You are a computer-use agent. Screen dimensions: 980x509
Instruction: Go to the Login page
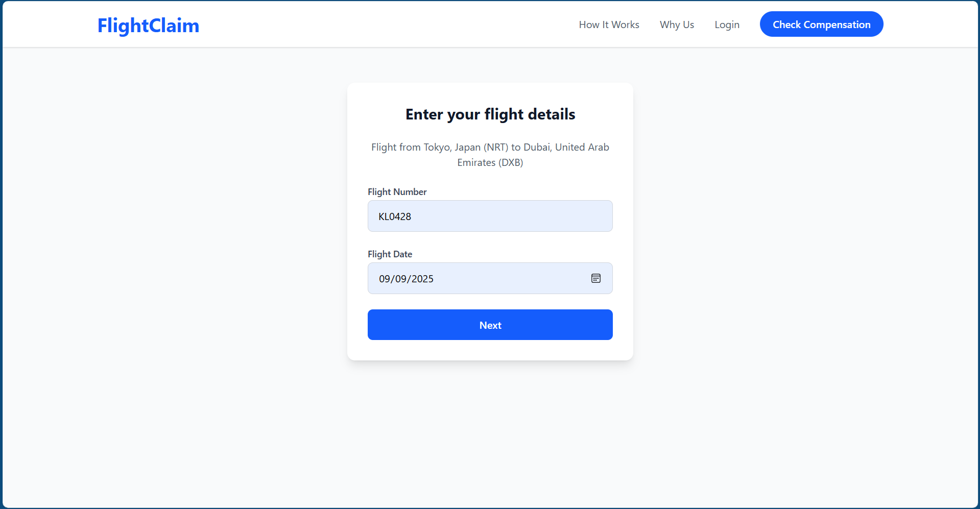[727, 24]
